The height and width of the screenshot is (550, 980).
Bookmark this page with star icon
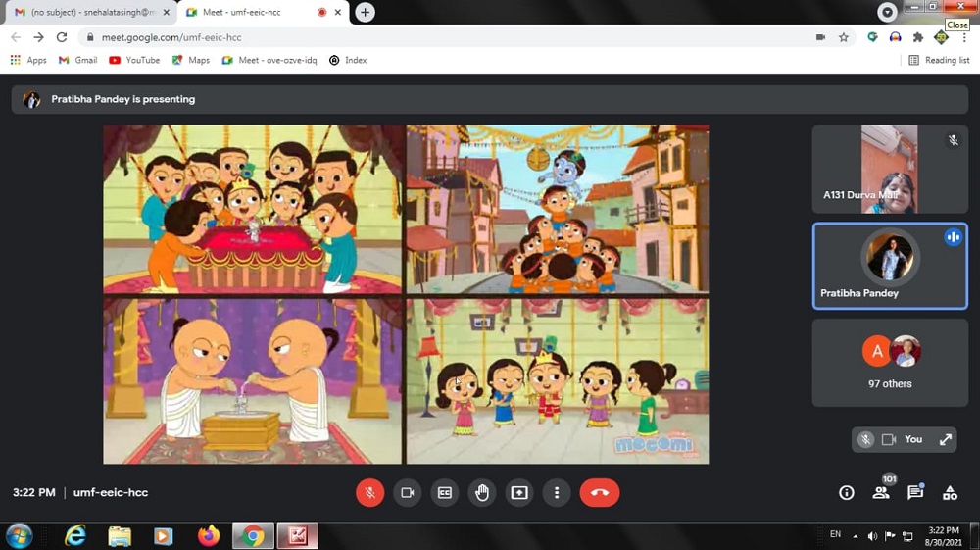pyautogui.click(x=843, y=37)
